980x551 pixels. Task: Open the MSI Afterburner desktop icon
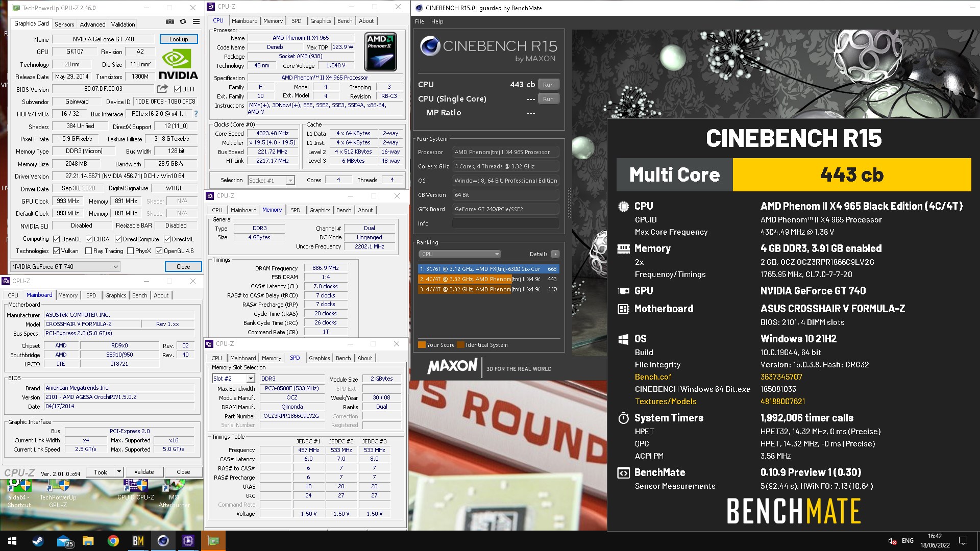(174, 494)
